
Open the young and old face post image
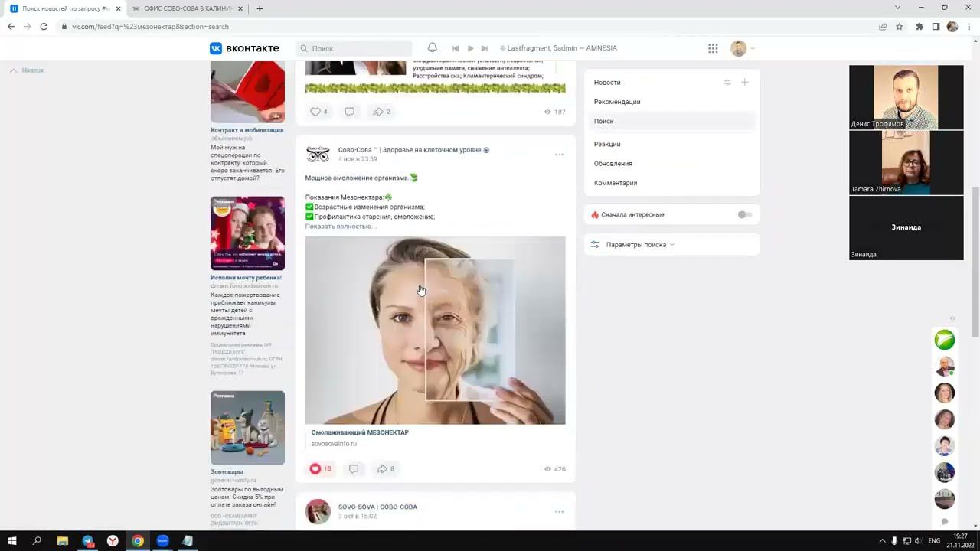435,331
